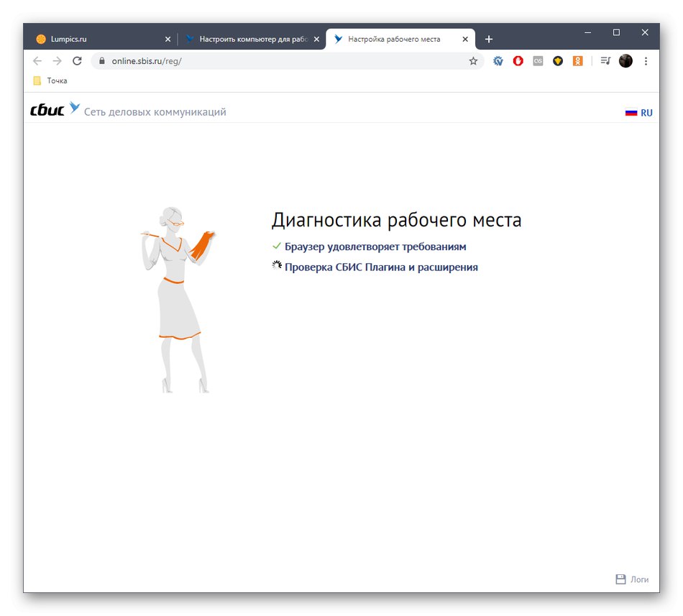Click the save icon next to Логи
This screenshot has height=616, width=683.
pyautogui.click(x=620, y=579)
